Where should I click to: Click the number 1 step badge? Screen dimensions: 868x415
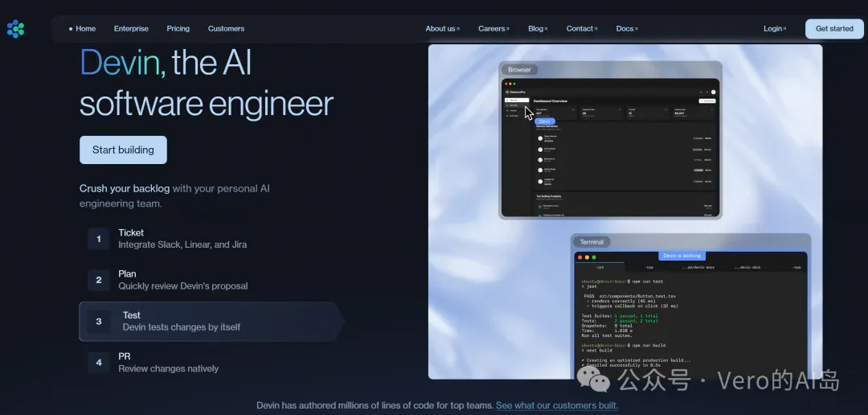coord(99,239)
